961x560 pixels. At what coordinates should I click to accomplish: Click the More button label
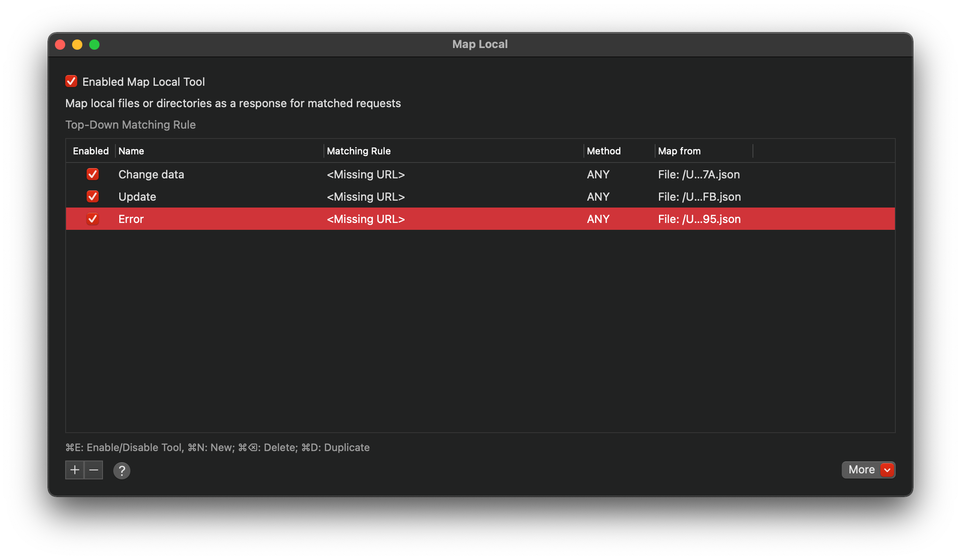pos(861,470)
